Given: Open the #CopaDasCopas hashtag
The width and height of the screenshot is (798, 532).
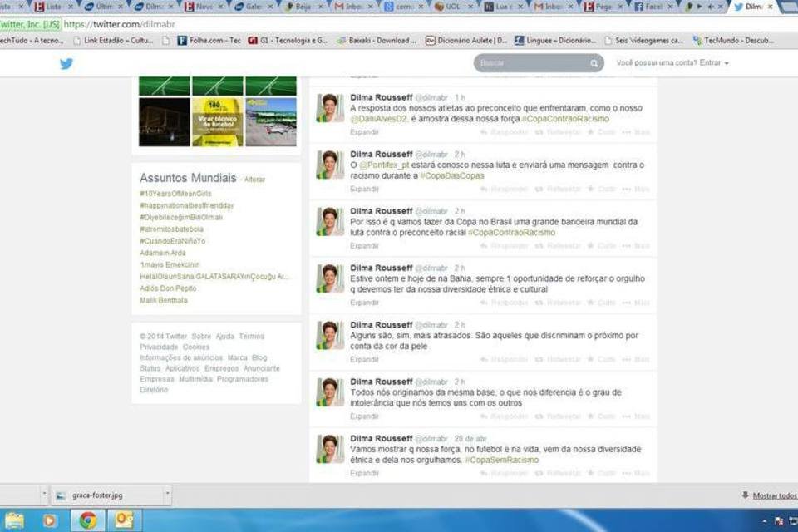Looking at the screenshot, I should click(x=452, y=175).
